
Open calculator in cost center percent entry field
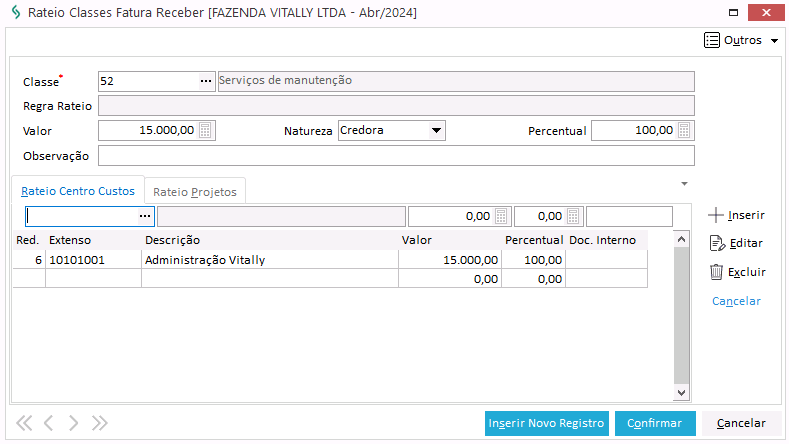coord(573,216)
